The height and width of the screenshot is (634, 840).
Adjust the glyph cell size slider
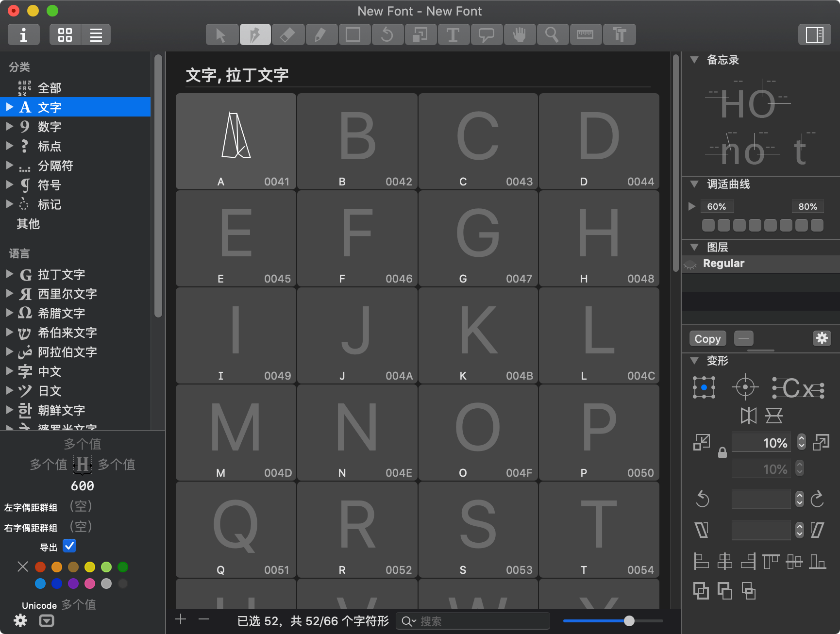pyautogui.click(x=629, y=620)
